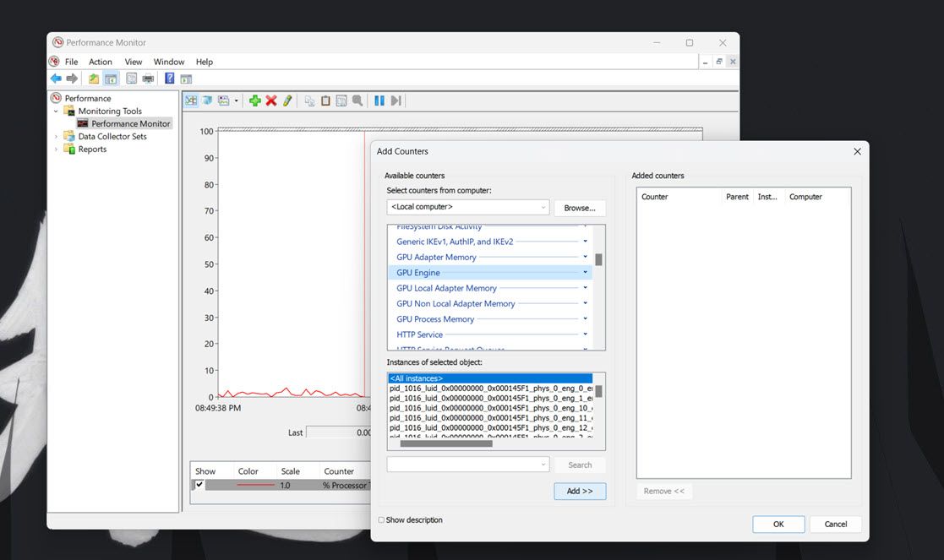Image resolution: width=944 pixels, height=560 pixels.
Task: Click the gray Forward arrow in toolbar
Action: tap(72, 79)
